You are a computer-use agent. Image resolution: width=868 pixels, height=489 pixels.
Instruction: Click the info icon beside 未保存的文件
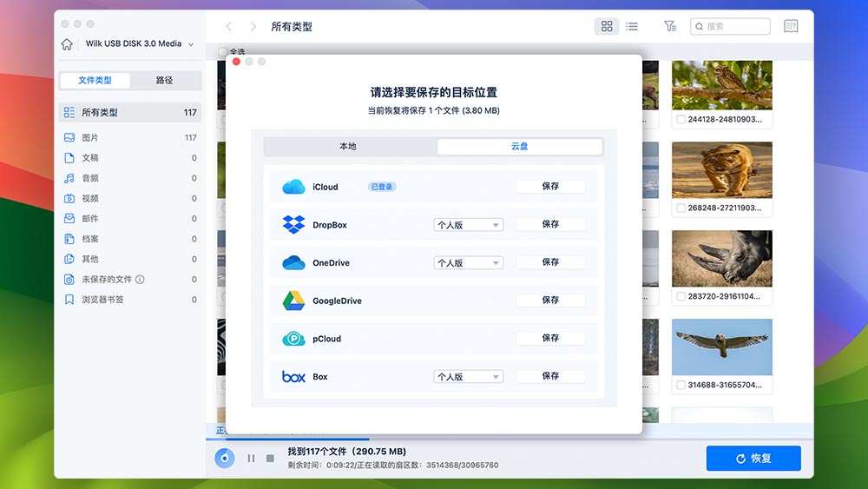(140, 279)
